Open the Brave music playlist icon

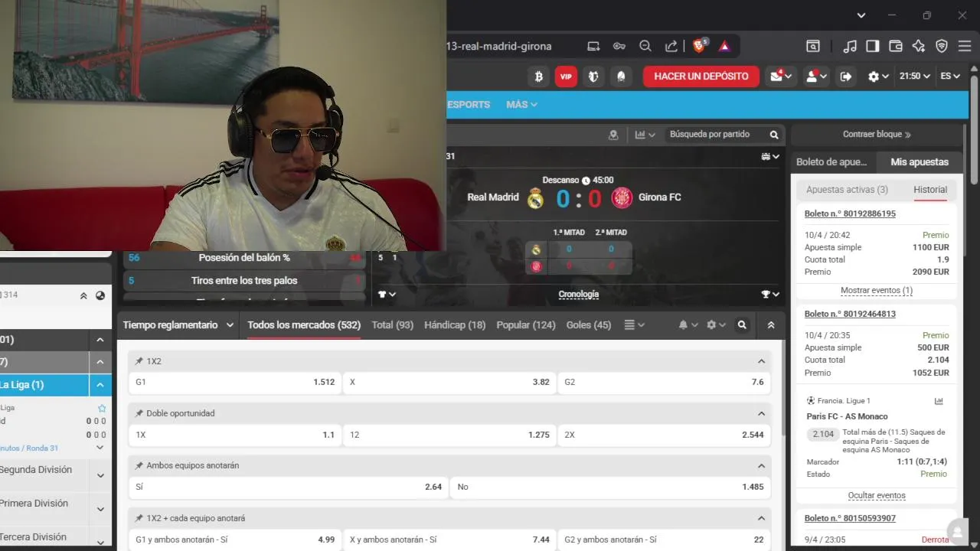tap(850, 46)
